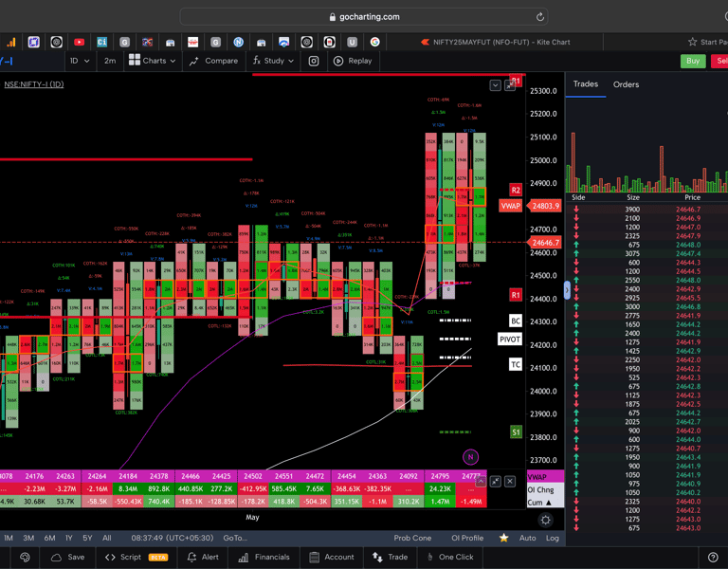This screenshot has height=569, width=728.
Task: Close the indicator table pane
Action: [510, 481]
